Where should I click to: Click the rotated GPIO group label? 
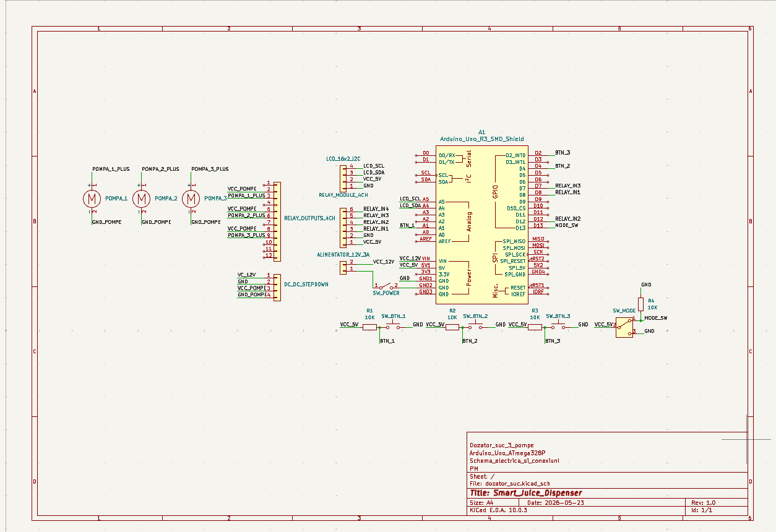(495, 192)
